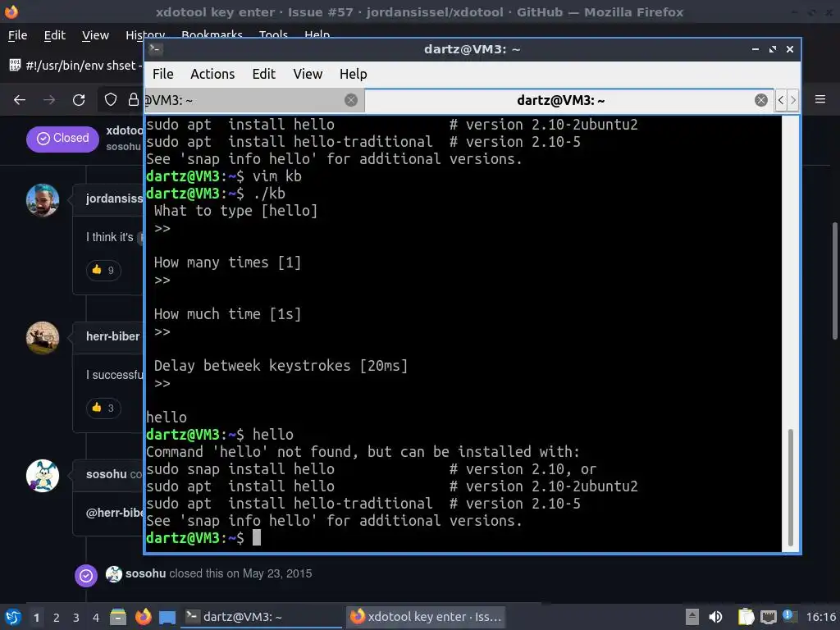This screenshot has width=840, height=630.
Task: Click the thumbs-up reaction with 9 votes
Action: 103,270
